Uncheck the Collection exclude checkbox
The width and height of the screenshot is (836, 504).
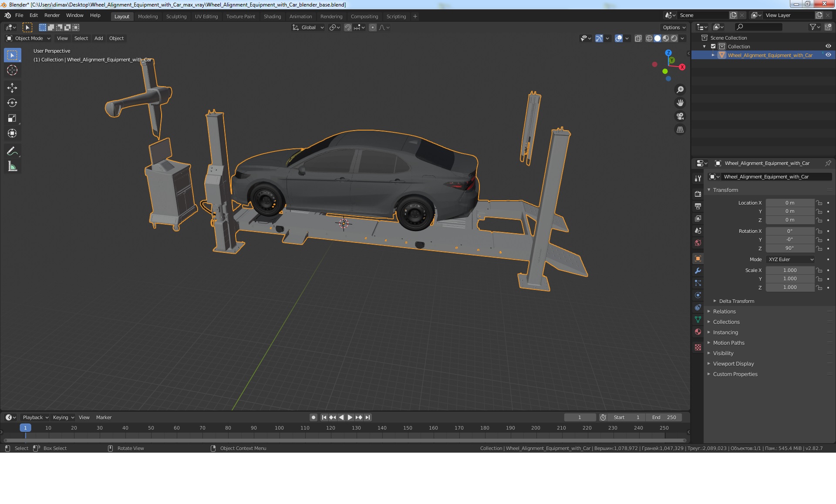click(x=713, y=47)
